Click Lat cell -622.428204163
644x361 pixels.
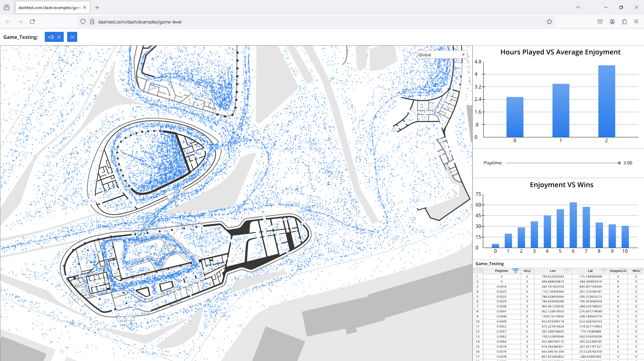pyautogui.click(x=590, y=321)
